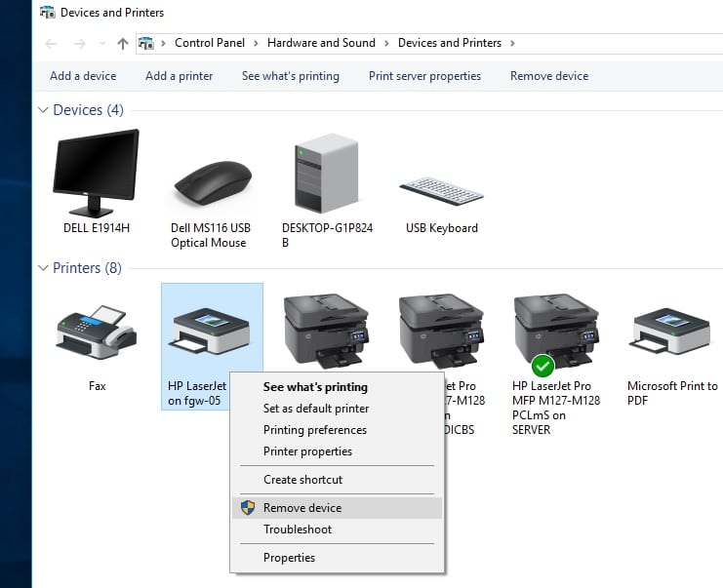This screenshot has width=723, height=588.
Task: Select the USB Keyboard device icon
Action: (441, 190)
